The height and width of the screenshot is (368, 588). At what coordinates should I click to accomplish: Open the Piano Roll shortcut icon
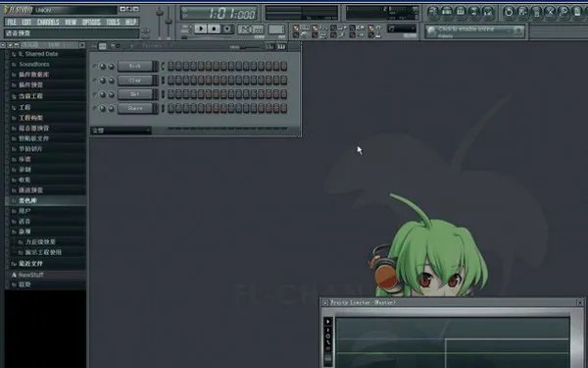(461, 12)
